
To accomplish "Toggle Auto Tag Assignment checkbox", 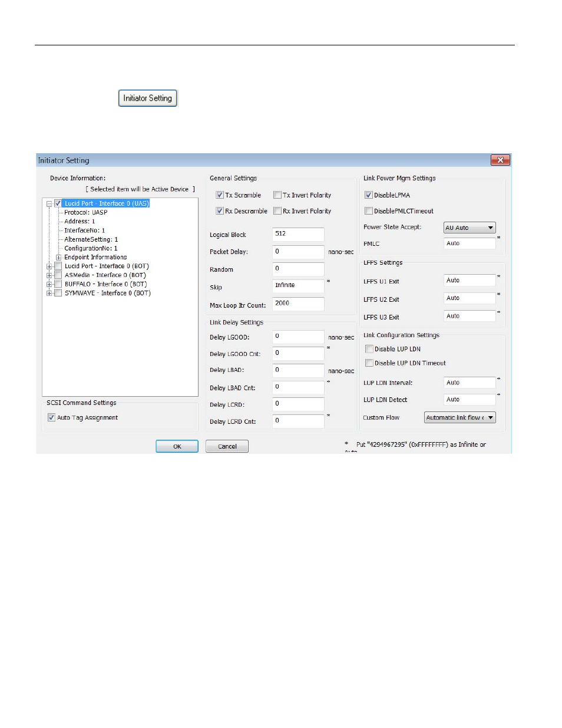I will tap(51, 417).
